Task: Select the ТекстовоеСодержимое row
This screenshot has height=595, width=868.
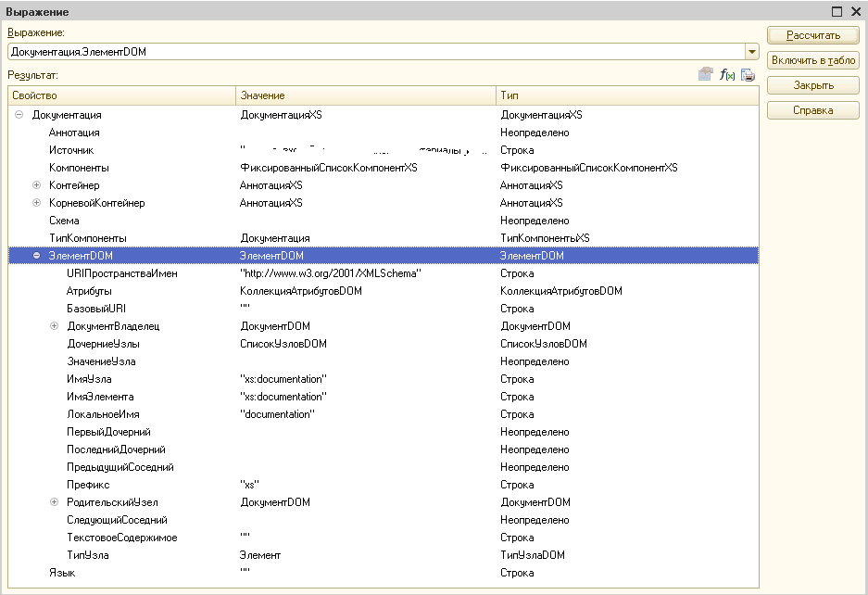Action: pyautogui.click(x=384, y=538)
